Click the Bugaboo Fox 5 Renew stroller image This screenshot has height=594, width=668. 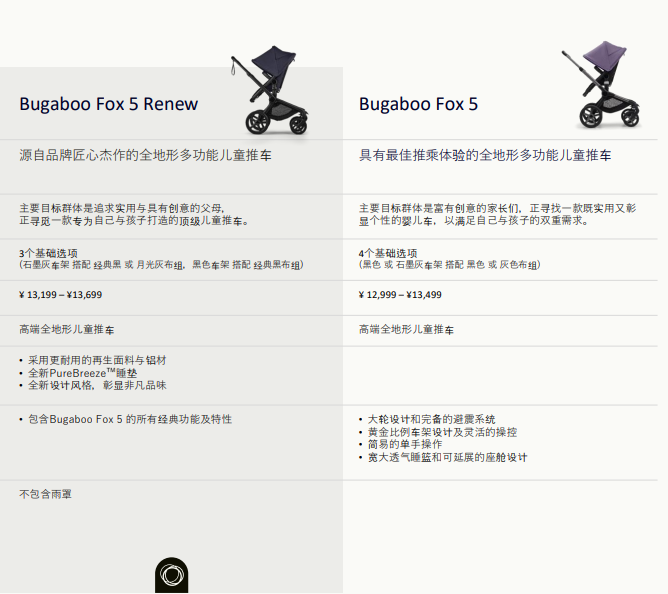click(270, 90)
